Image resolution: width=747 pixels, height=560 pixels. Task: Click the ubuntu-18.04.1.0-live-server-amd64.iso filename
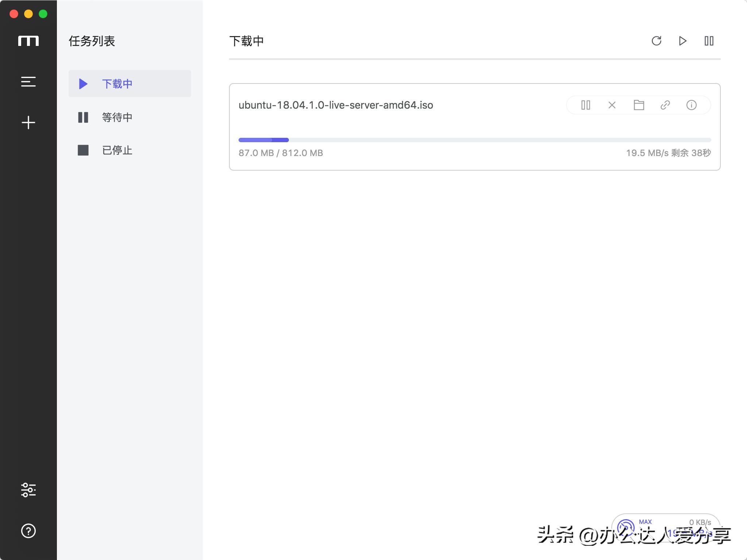point(336,105)
